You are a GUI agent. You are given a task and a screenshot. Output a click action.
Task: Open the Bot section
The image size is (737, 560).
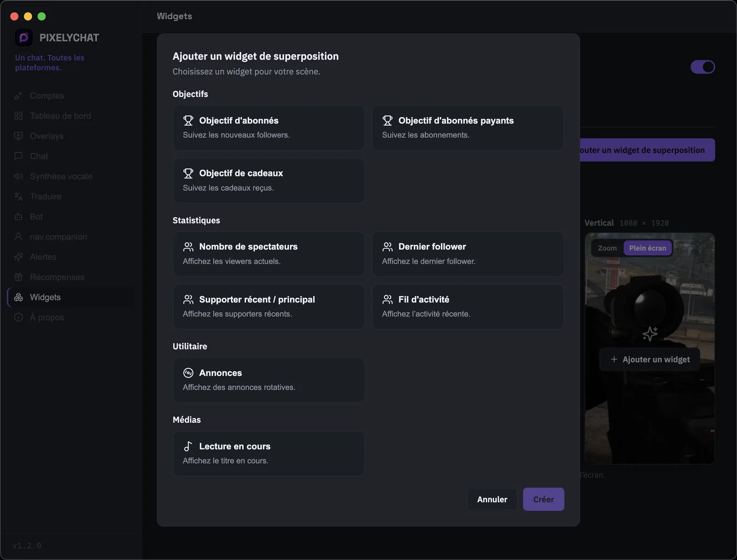pos(71,216)
